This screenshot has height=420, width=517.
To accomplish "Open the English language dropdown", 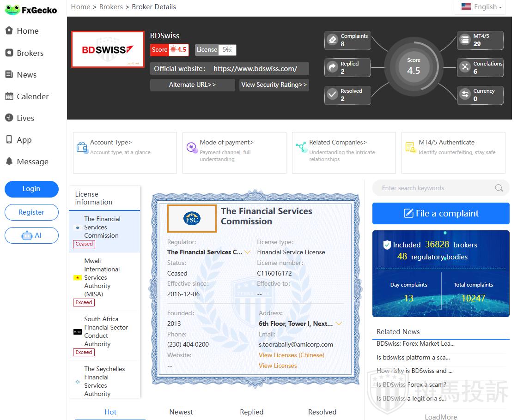I will (x=482, y=7).
